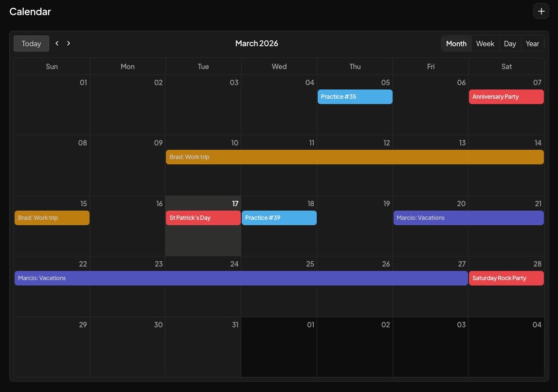Click the plus icon to create a new event
558x392 pixels.
pyautogui.click(x=541, y=11)
